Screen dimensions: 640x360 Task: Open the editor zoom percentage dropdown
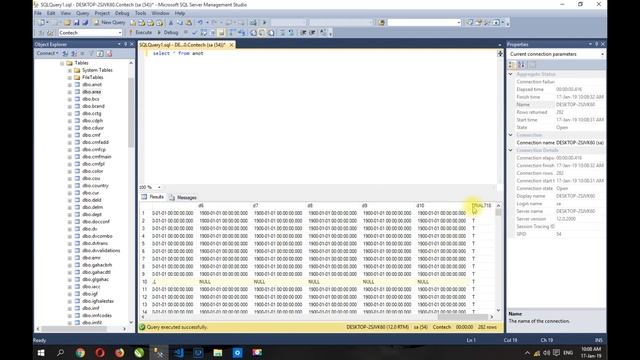click(159, 187)
